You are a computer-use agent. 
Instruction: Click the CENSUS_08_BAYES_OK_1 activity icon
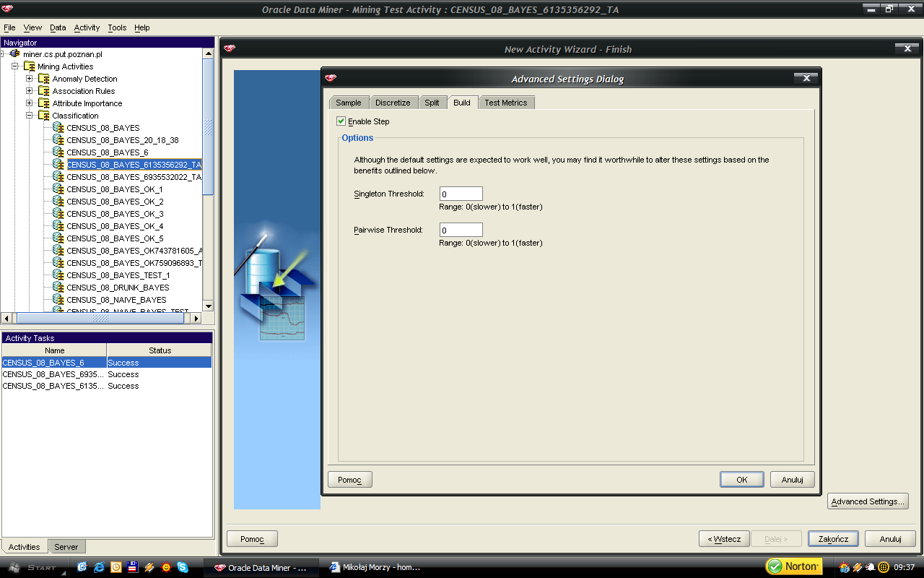click(58, 189)
